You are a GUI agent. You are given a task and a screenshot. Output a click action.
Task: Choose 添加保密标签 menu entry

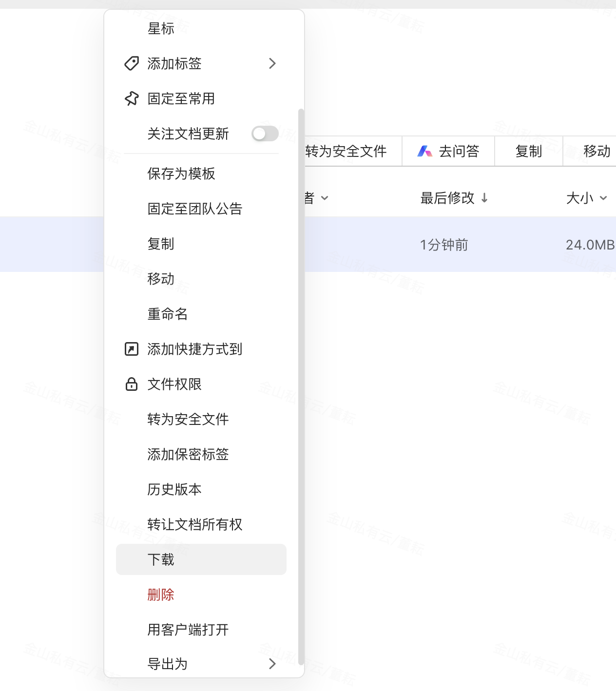pos(188,454)
